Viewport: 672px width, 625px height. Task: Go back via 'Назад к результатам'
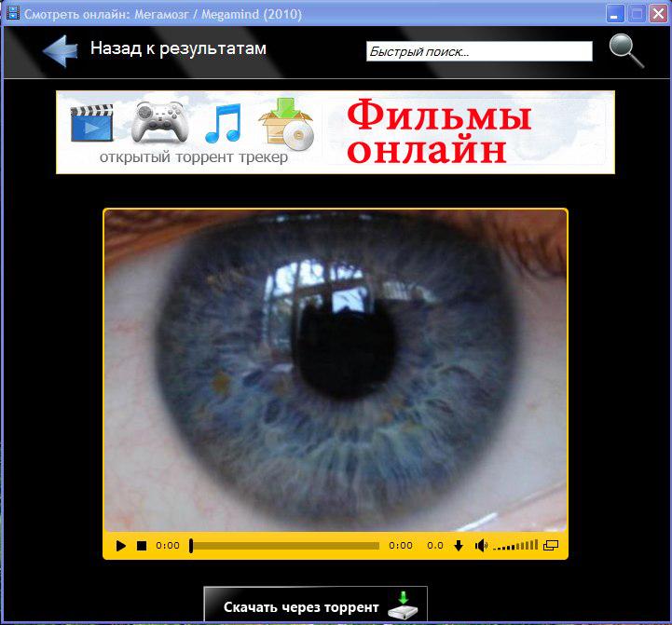pyautogui.click(x=178, y=48)
